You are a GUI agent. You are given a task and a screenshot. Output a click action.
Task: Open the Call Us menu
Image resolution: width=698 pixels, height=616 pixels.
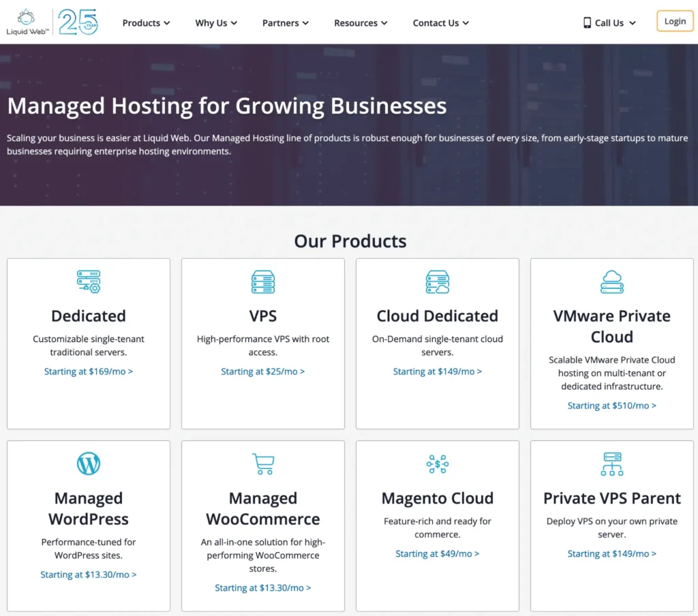point(609,23)
